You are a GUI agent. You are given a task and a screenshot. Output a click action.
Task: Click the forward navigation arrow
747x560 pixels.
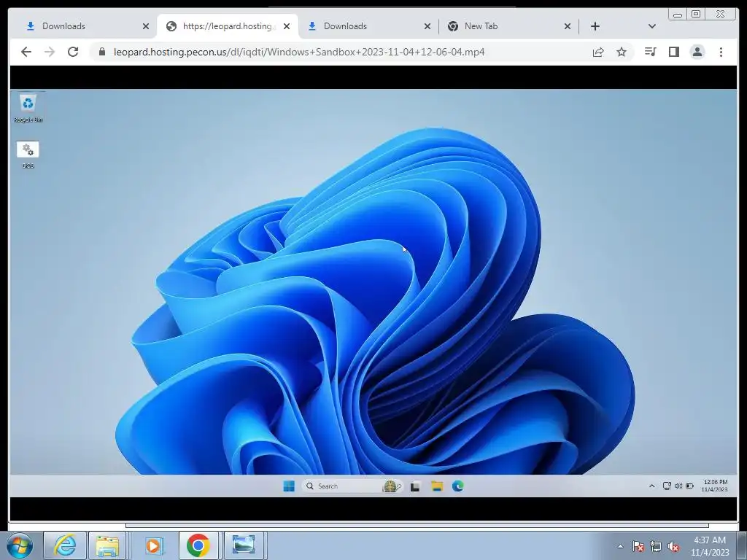click(50, 52)
